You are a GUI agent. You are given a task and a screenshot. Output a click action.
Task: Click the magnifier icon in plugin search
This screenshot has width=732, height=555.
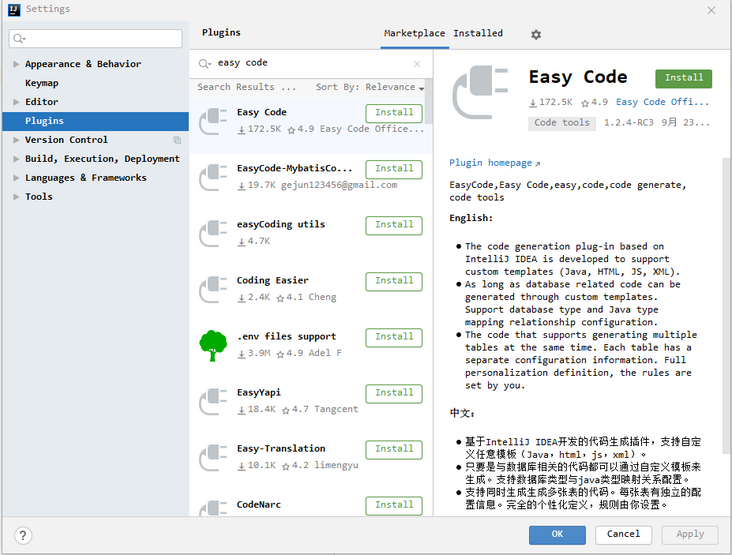point(206,63)
